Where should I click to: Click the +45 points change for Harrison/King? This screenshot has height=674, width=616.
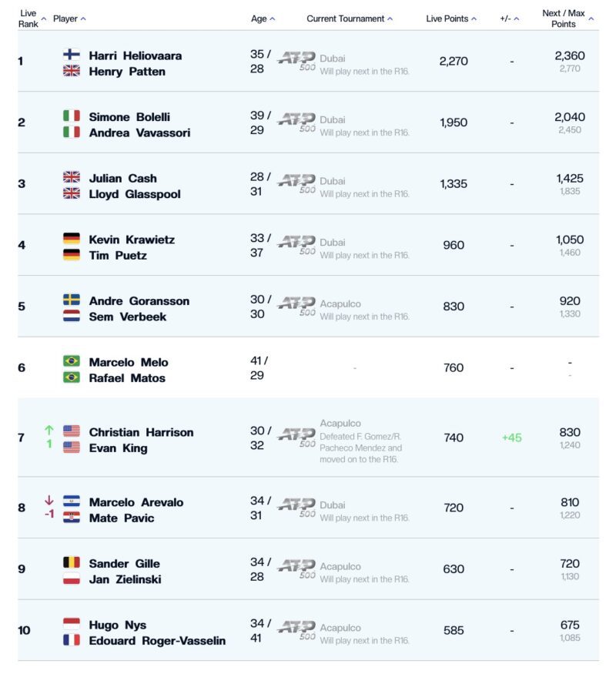point(511,438)
